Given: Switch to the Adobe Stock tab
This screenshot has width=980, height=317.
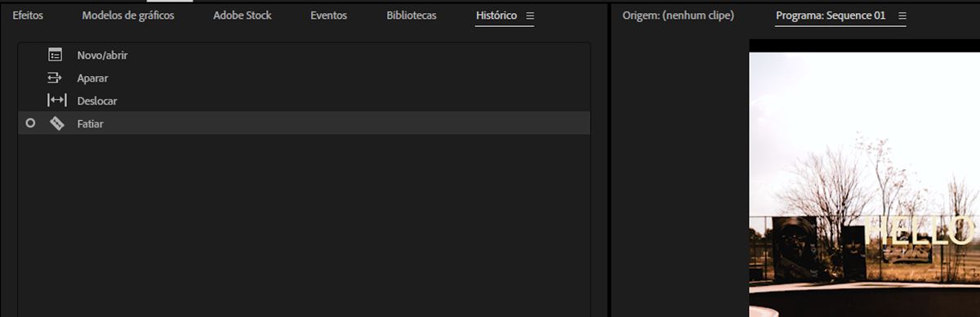Looking at the screenshot, I should 243,16.
